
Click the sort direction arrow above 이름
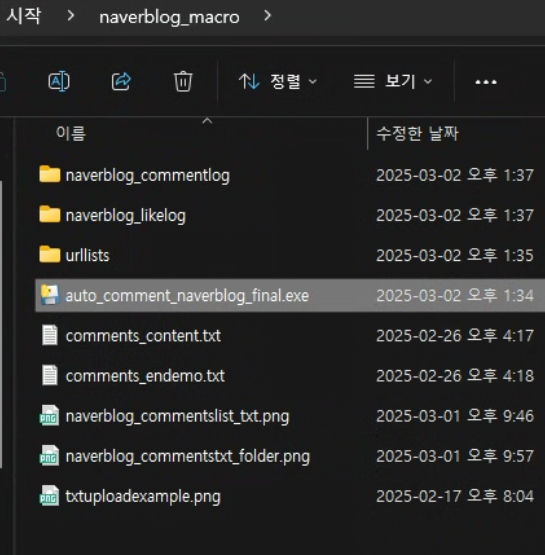tap(207, 121)
